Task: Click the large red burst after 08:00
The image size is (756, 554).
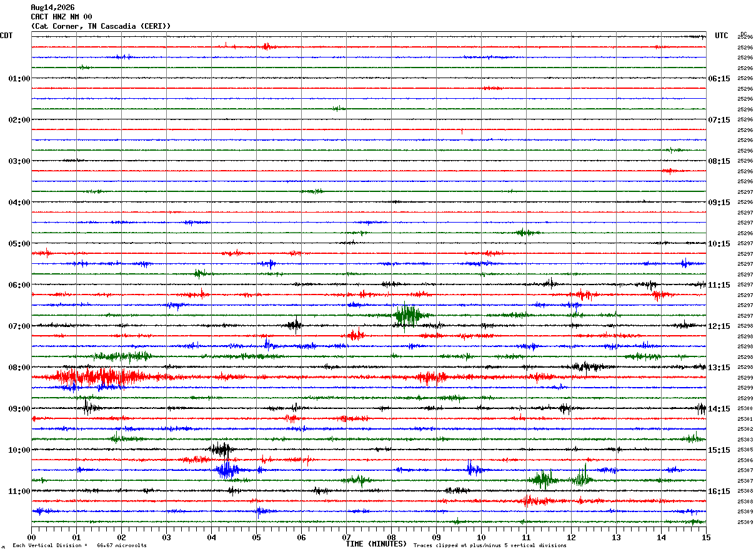Action: point(103,377)
